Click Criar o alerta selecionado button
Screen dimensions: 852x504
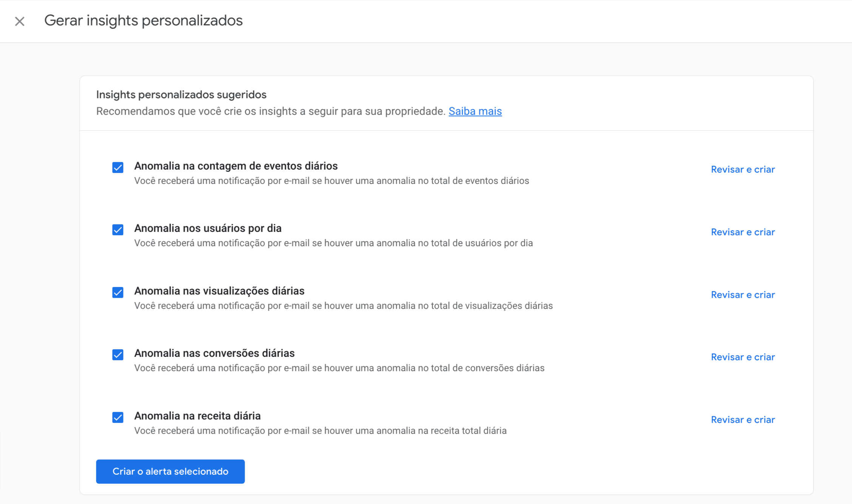point(170,471)
